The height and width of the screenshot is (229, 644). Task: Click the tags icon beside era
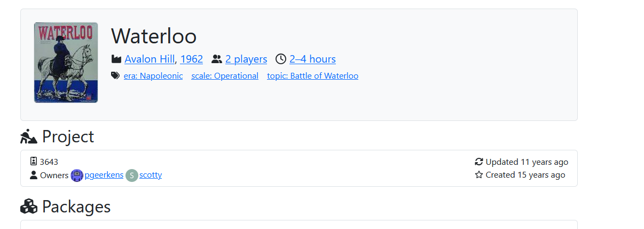[115, 75]
